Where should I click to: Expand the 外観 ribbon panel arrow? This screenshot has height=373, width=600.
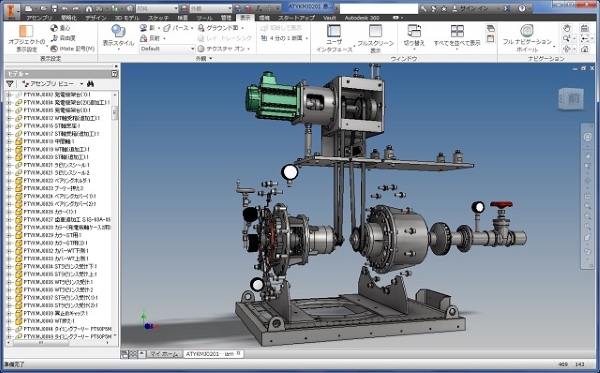pos(210,59)
